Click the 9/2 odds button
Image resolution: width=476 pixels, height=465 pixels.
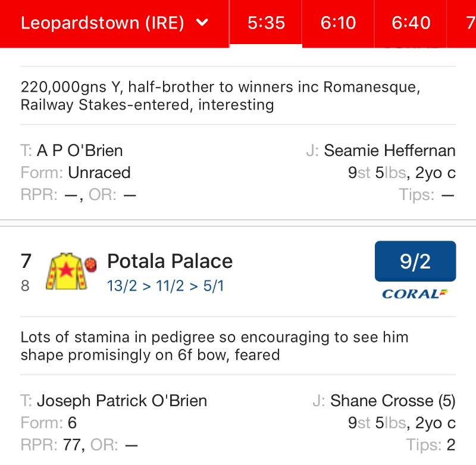coord(415,261)
